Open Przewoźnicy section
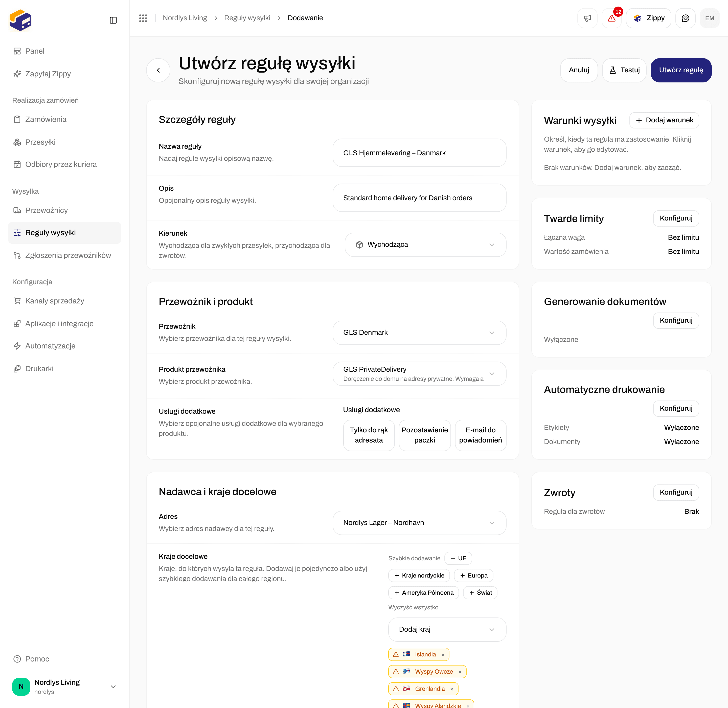The image size is (728, 708). (x=65, y=210)
